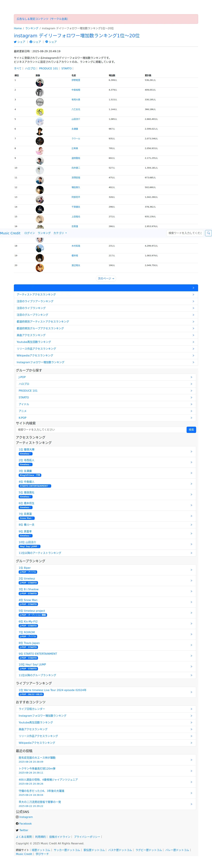Click 次のページ button
Image resolution: width=212 pixels, height=868 pixels.
(x=106, y=278)
